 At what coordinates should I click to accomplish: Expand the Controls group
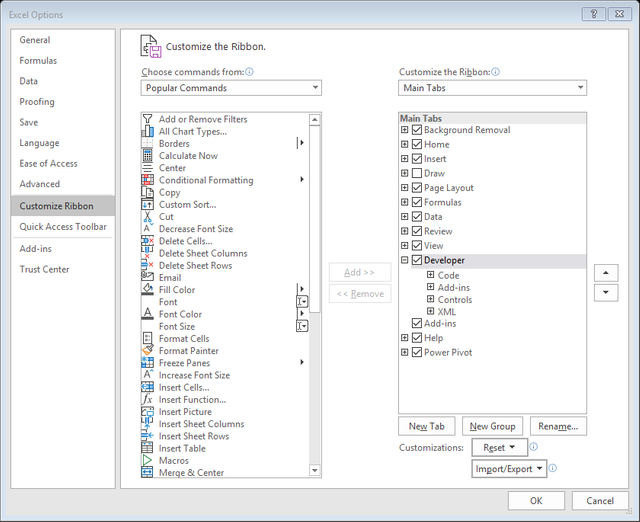(430, 299)
